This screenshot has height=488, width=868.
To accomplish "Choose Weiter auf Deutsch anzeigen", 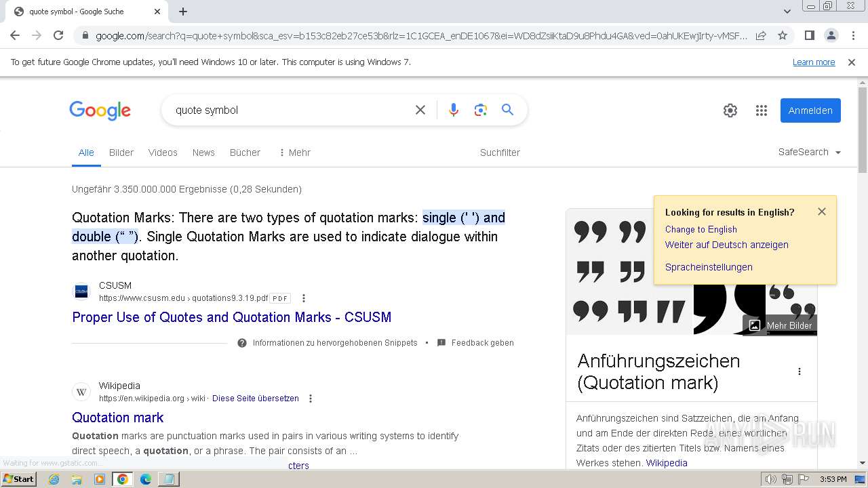I will coord(726,245).
